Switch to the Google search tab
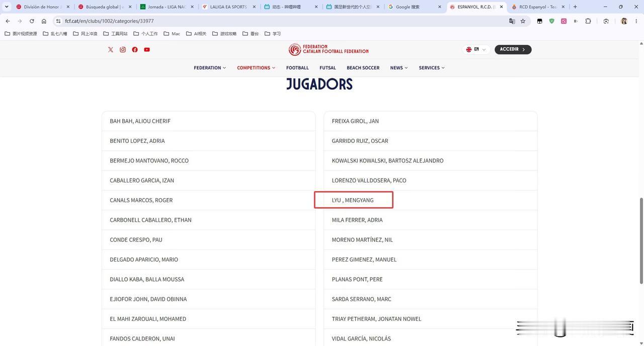The image size is (644, 346). (415, 7)
